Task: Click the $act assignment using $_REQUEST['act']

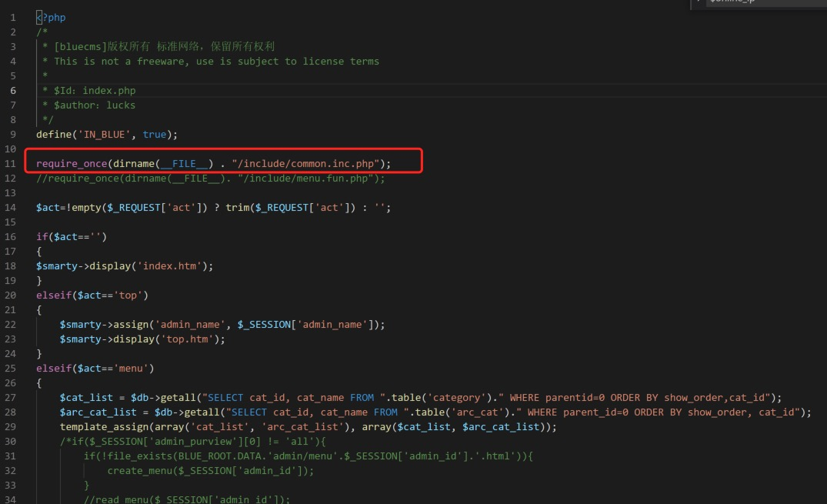Action: point(214,208)
